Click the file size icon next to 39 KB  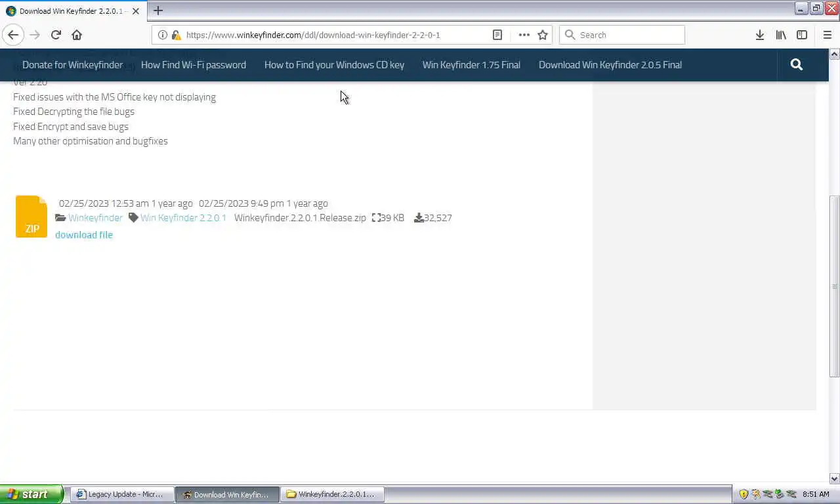[376, 218]
